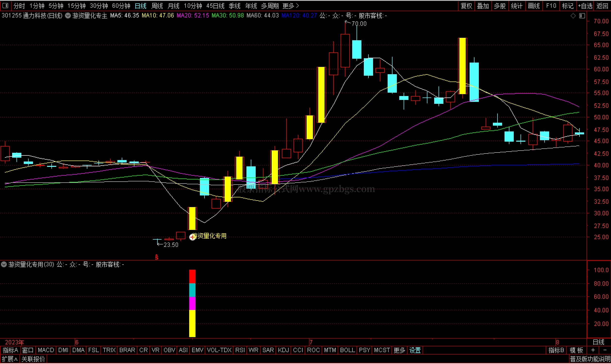
Task: Select the CR indicator
Action: (144, 350)
